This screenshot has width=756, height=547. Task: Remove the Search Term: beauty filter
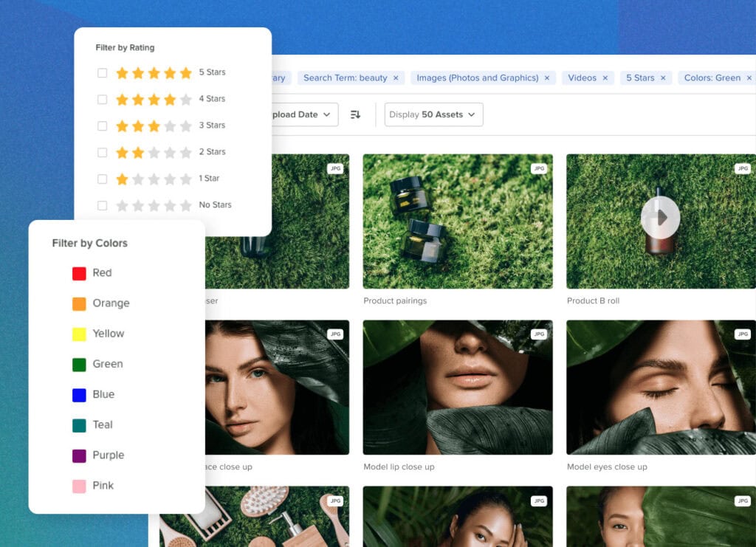click(396, 77)
